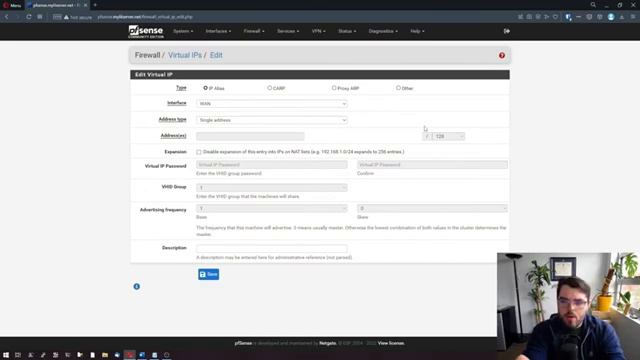Click the Virtual IP Password field

[x=272, y=164]
